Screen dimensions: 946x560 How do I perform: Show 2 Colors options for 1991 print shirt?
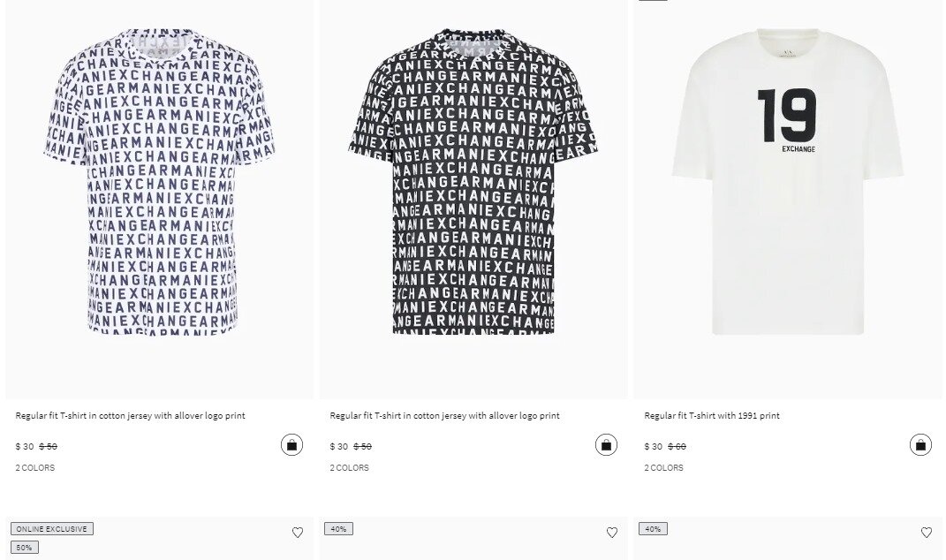pos(664,468)
